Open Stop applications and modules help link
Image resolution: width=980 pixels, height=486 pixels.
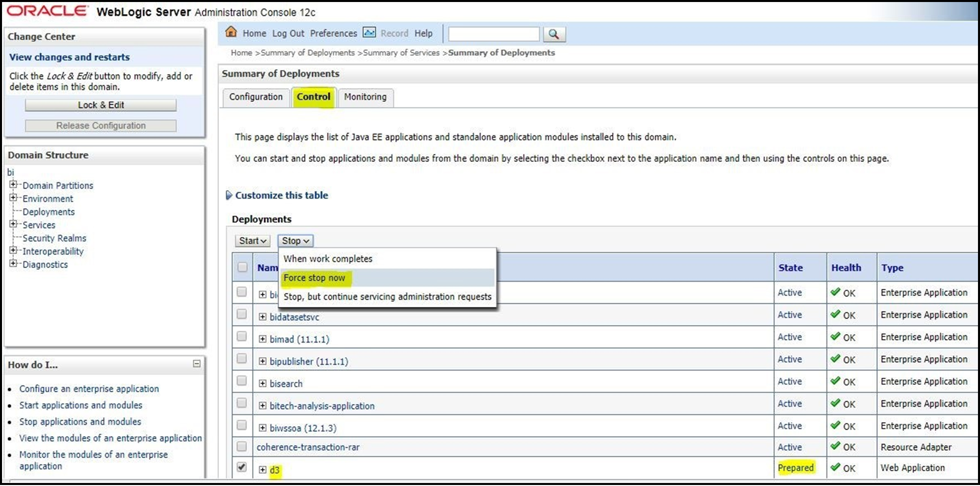(x=80, y=422)
